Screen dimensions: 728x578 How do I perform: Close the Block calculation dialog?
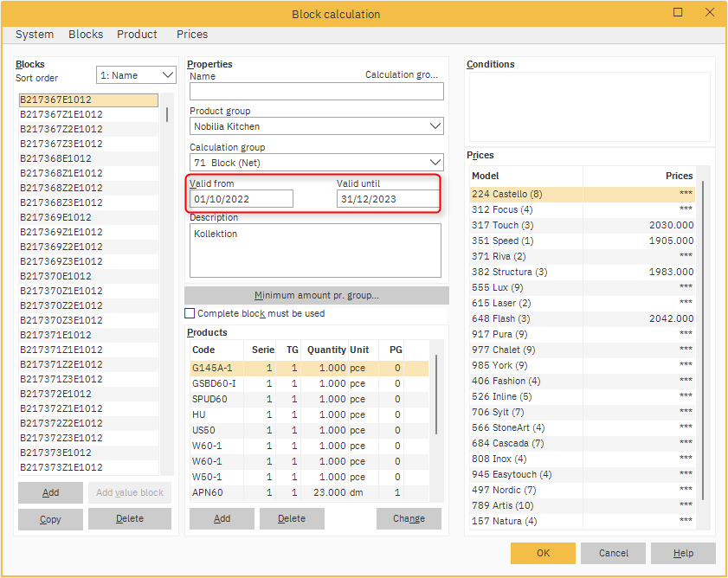[709, 13]
